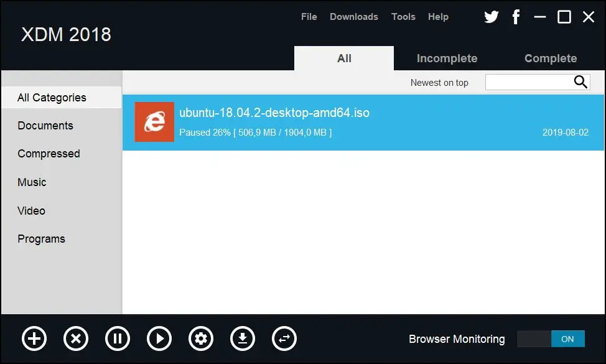Click the Browser Monitoring label

pos(457,339)
